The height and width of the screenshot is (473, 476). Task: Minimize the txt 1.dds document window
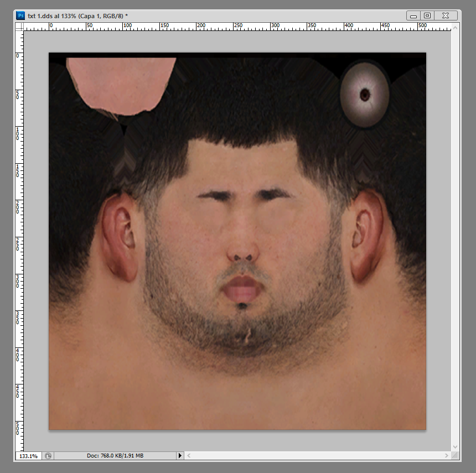pos(413,15)
